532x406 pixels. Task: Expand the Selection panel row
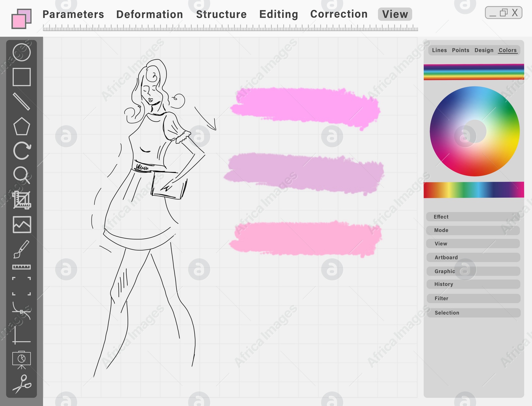(473, 313)
